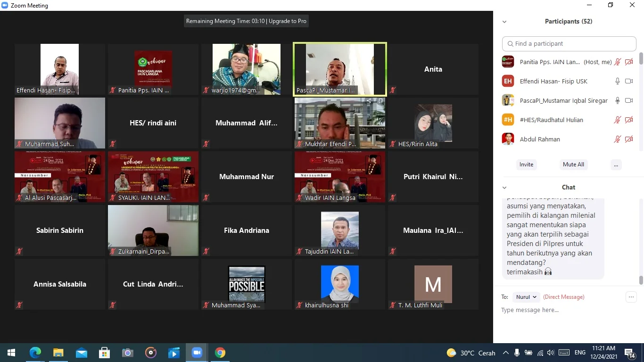Click the search icon in Find a participant
644x362 pixels.
pos(510,44)
